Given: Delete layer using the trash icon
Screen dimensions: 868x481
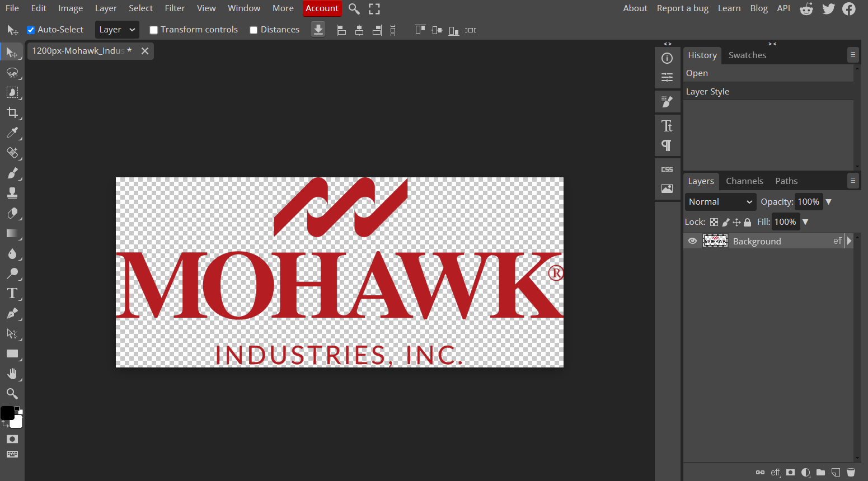Looking at the screenshot, I should coord(851,473).
